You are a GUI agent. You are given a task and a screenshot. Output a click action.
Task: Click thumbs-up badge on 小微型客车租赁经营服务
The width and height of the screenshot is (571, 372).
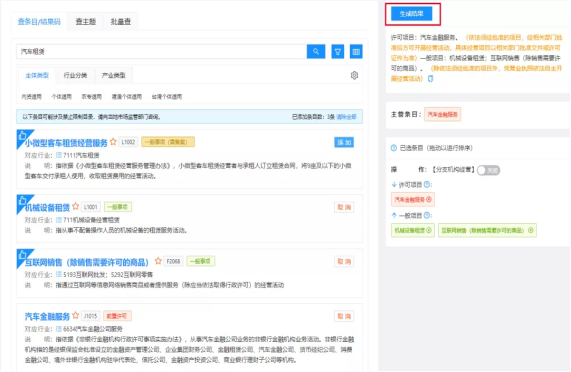tap(23, 136)
